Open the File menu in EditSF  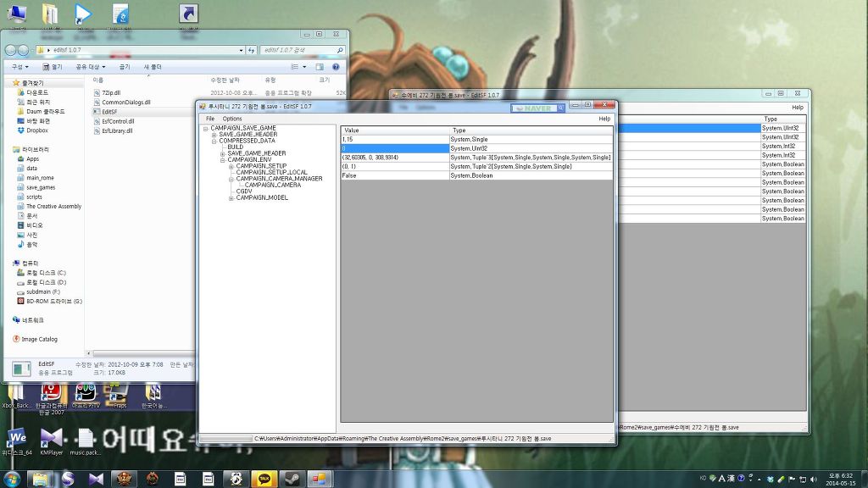[210, 119]
